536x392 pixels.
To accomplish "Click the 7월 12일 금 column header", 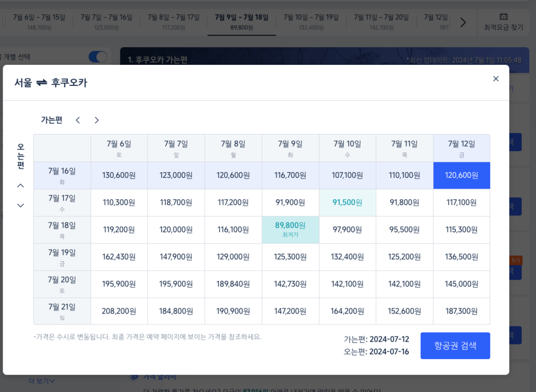I will pos(462,148).
